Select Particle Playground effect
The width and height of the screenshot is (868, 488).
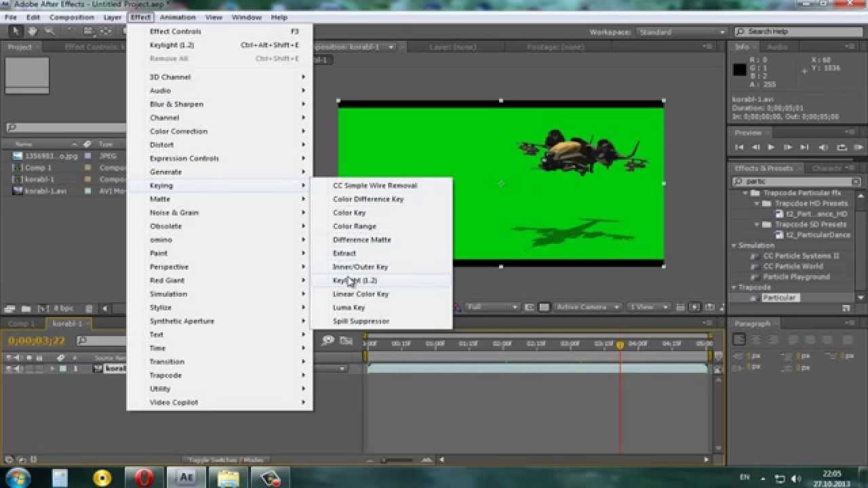click(x=796, y=277)
